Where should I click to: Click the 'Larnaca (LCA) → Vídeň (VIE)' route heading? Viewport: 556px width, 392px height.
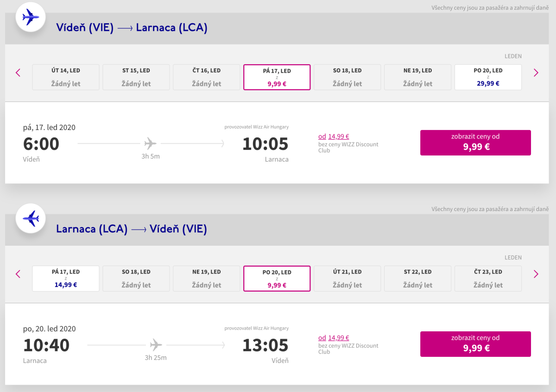coord(132,229)
